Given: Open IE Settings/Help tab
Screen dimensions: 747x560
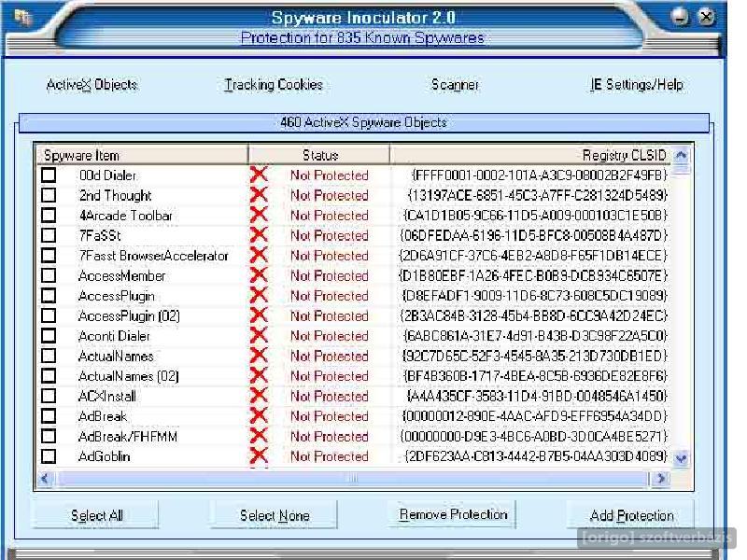Looking at the screenshot, I should click(x=637, y=85).
